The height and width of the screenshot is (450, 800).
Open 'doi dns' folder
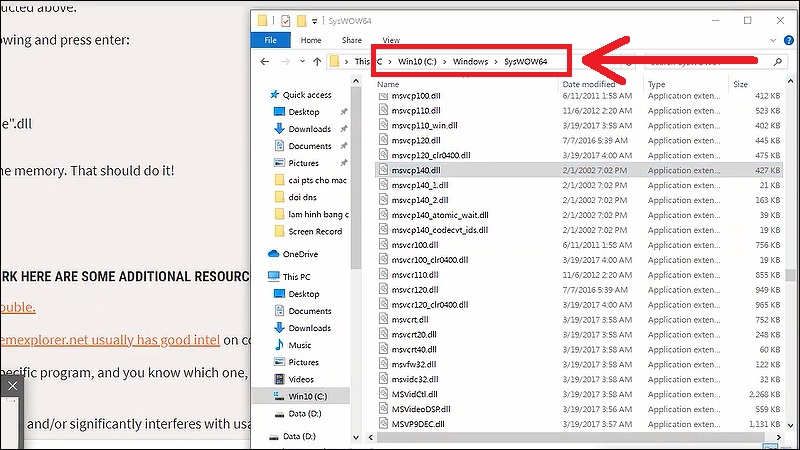[302, 197]
